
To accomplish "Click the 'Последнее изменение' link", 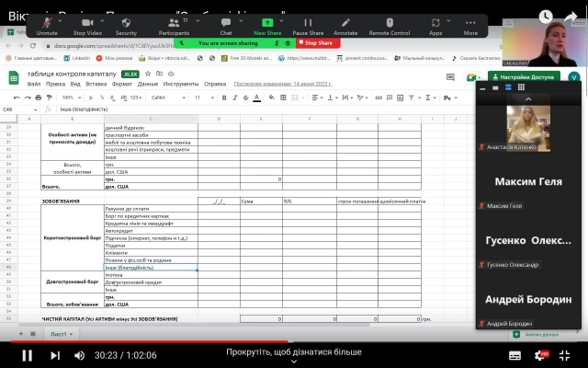I will pos(283,84).
